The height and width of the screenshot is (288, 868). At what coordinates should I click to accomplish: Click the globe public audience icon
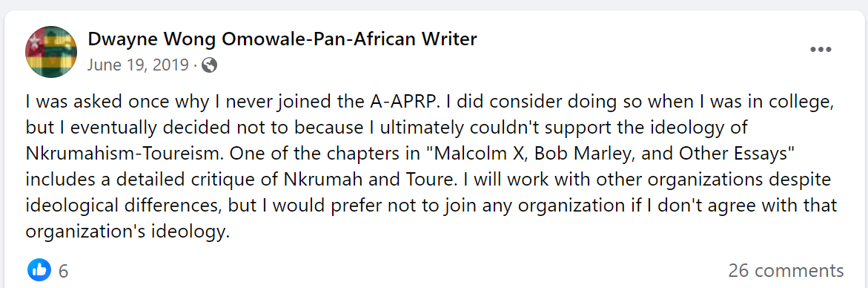pyautogui.click(x=209, y=65)
